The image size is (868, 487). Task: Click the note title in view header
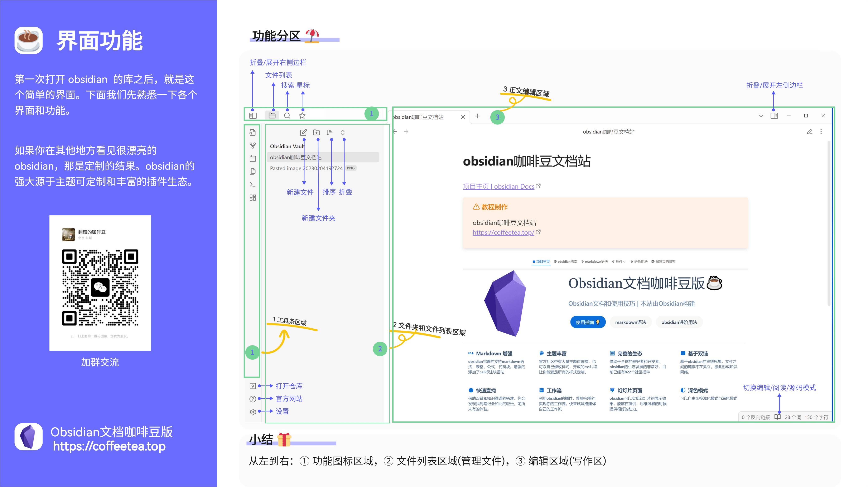click(609, 132)
